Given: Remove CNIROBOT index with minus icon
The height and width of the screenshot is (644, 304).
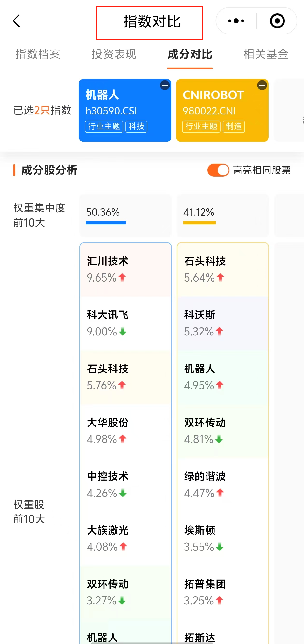Looking at the screenshot, I should pos(262,86).
